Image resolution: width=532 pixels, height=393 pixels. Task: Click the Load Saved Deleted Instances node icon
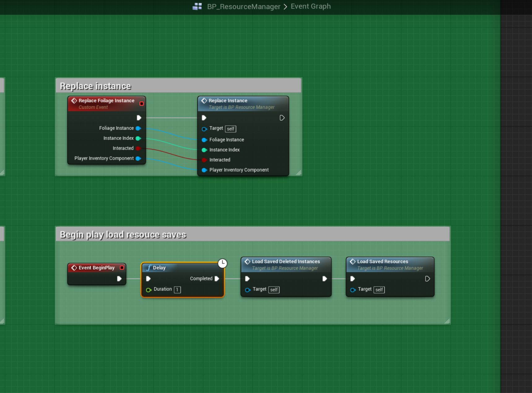click(x=247, y=261)
